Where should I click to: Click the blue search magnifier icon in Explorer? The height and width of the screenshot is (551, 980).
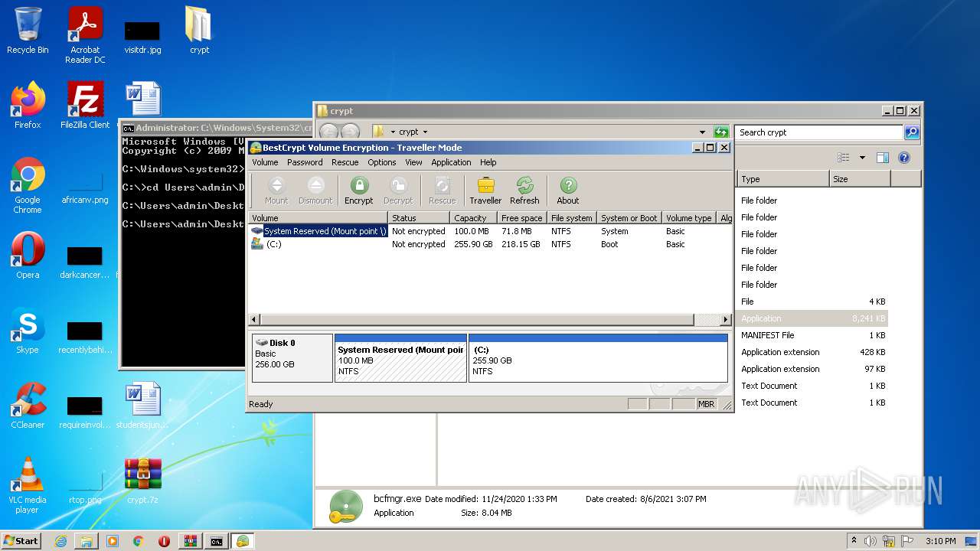[911, 132]
